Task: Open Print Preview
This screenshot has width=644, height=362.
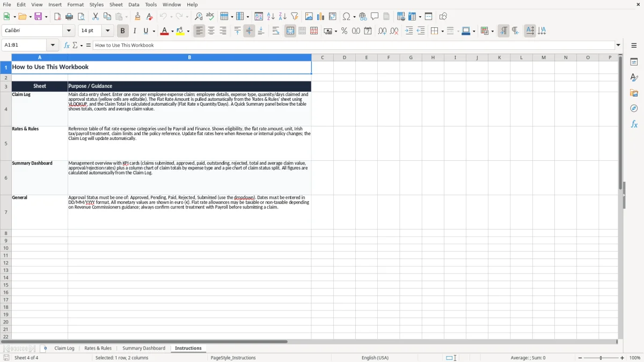Action: point(81,17)
